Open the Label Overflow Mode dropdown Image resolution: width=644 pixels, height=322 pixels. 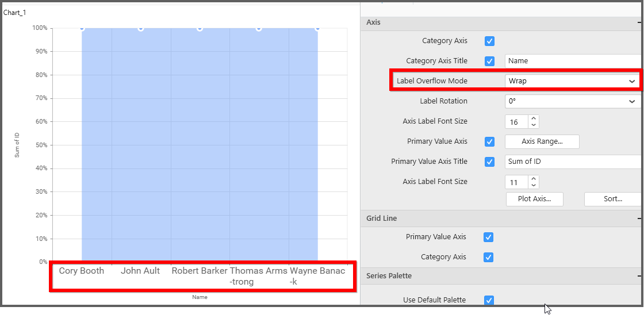tap(572, 81)
